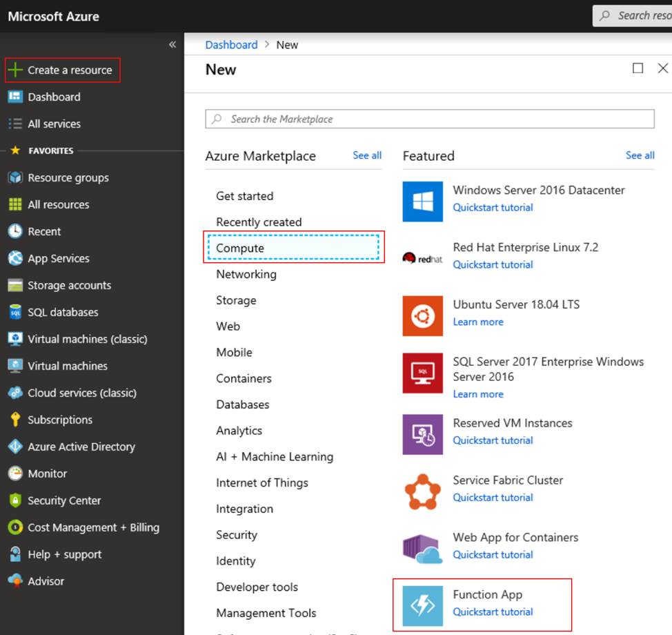The width and height of the screenshot is (672, 635).
Task: Open the Red Hat Enterprise Linux icon
Action: [x=422, y=258]
